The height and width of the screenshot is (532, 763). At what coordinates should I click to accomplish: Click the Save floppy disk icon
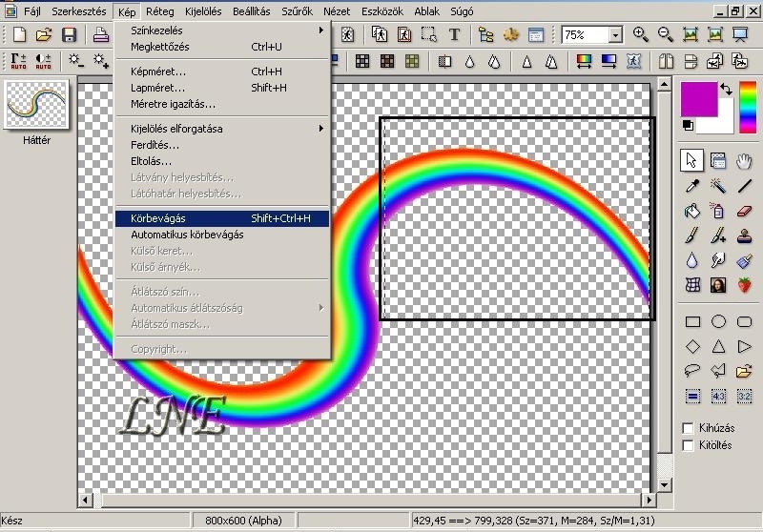[x=69, y=35]
